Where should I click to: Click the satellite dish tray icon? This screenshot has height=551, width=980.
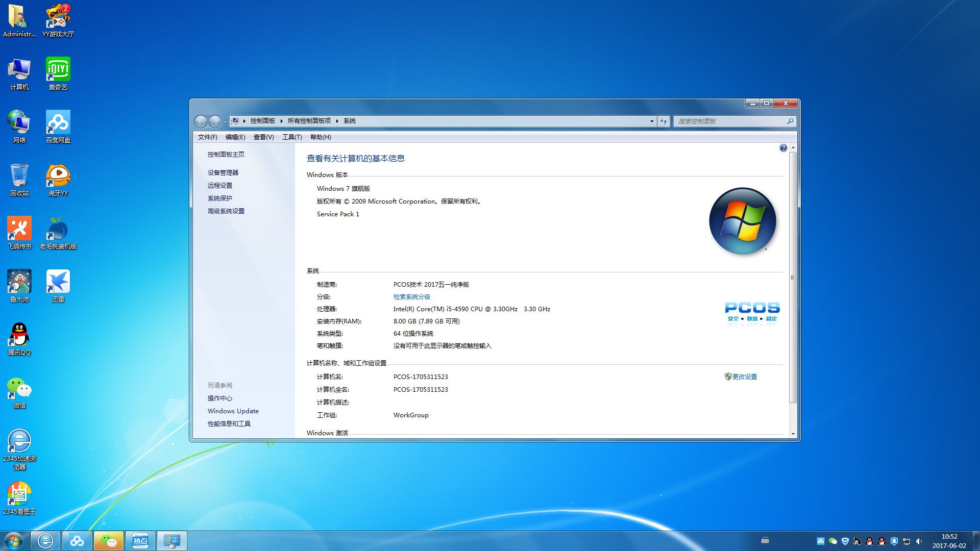click(x=857, y=541)
